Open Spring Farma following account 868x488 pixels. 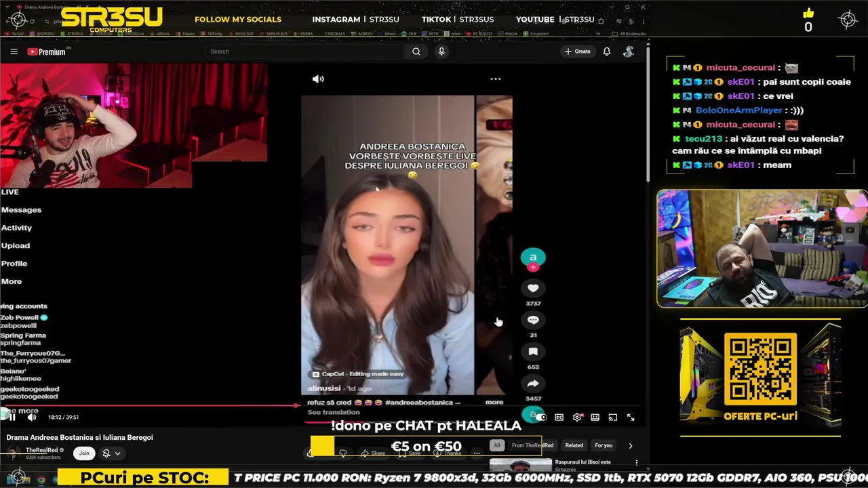[x=23, y=339]
